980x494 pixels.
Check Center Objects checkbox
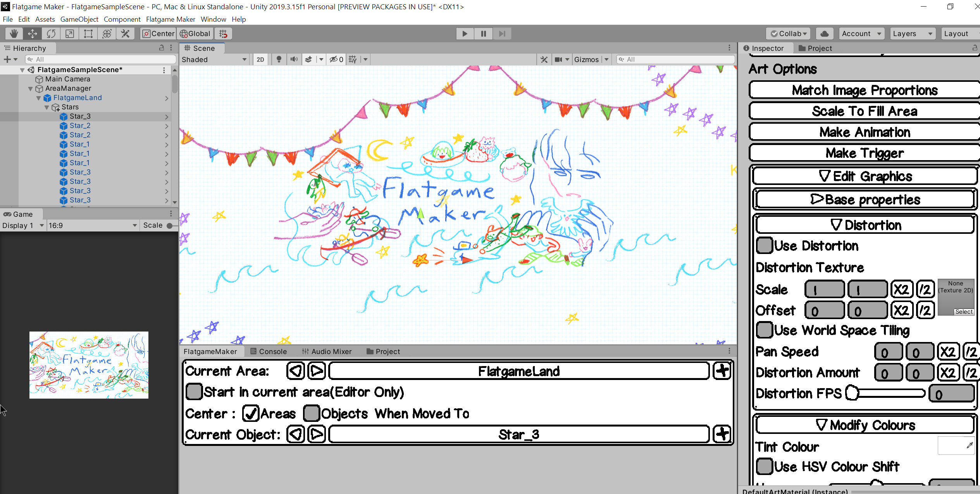click(312, 413)
